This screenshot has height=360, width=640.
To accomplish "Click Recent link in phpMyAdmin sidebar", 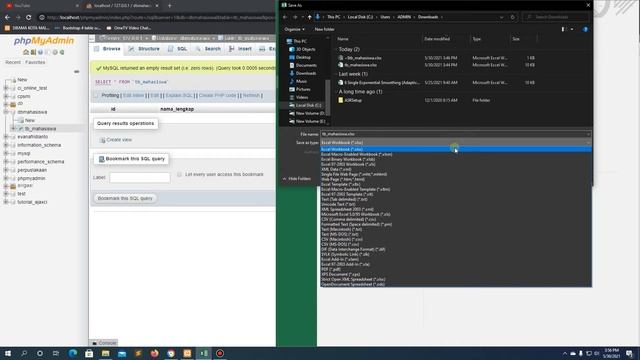I will click(x=13, y=62).
